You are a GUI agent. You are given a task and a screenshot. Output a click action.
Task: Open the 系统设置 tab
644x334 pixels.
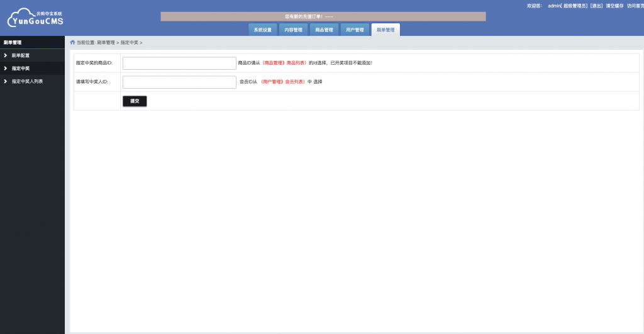click(x=262, y=30)
